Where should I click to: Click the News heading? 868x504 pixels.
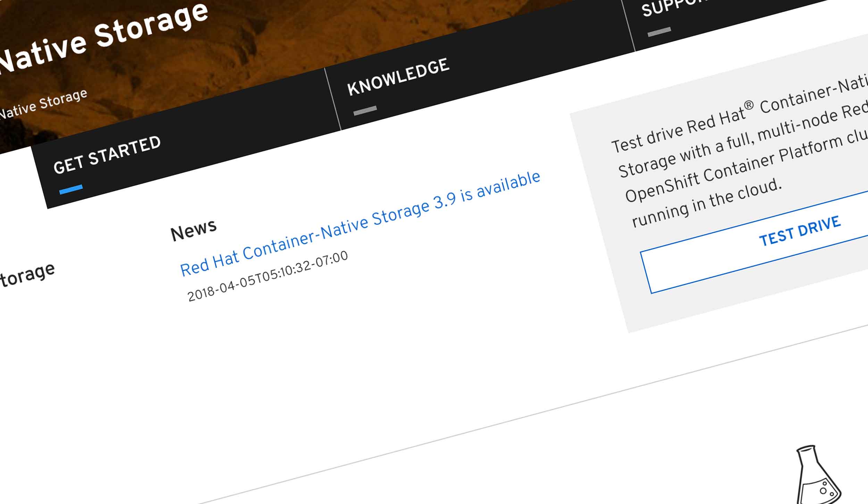tap(193, 230)
